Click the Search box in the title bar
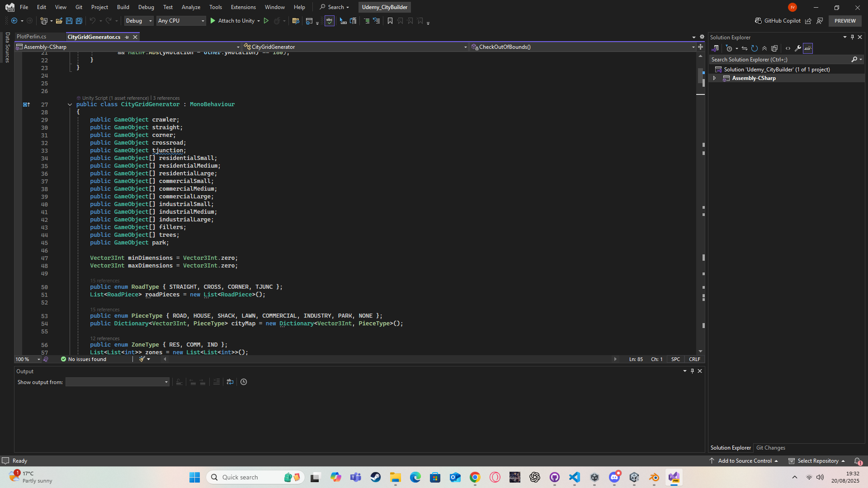 click(x=335, y=7)
